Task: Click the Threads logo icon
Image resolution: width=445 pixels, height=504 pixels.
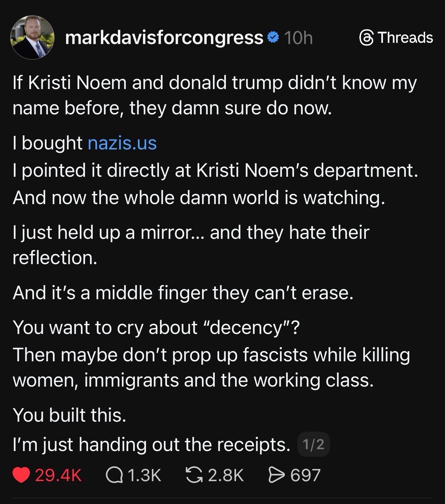Action: click(366, 37)
